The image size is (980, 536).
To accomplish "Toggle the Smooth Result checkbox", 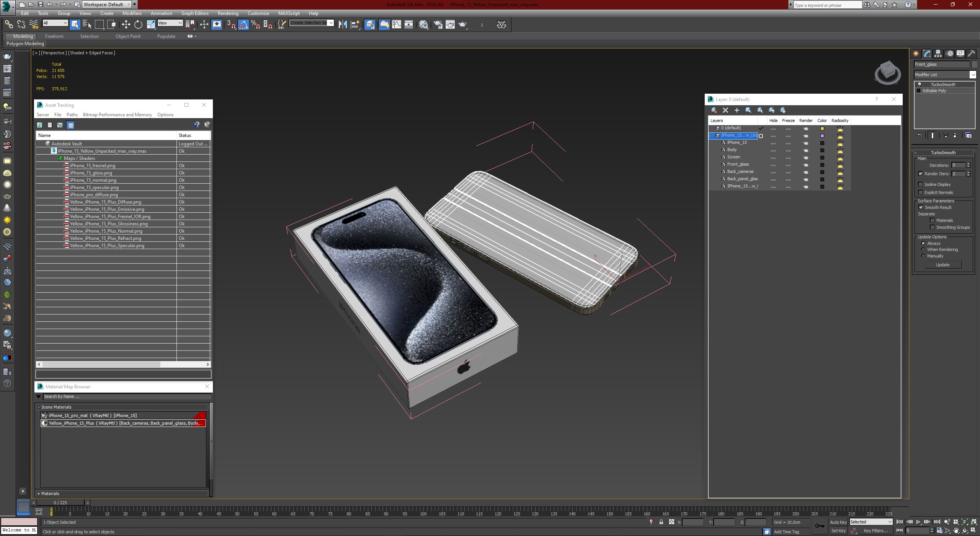I will coord(921,207).
